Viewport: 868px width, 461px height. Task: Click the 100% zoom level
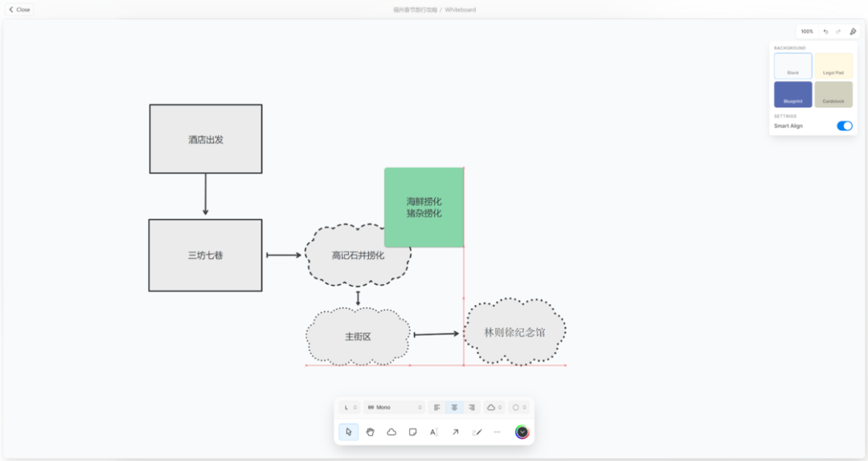tap(807, 31)
